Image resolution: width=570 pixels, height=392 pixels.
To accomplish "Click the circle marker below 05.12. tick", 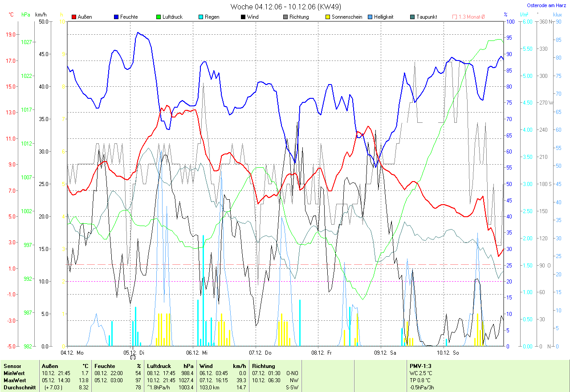I will (133, 357).
